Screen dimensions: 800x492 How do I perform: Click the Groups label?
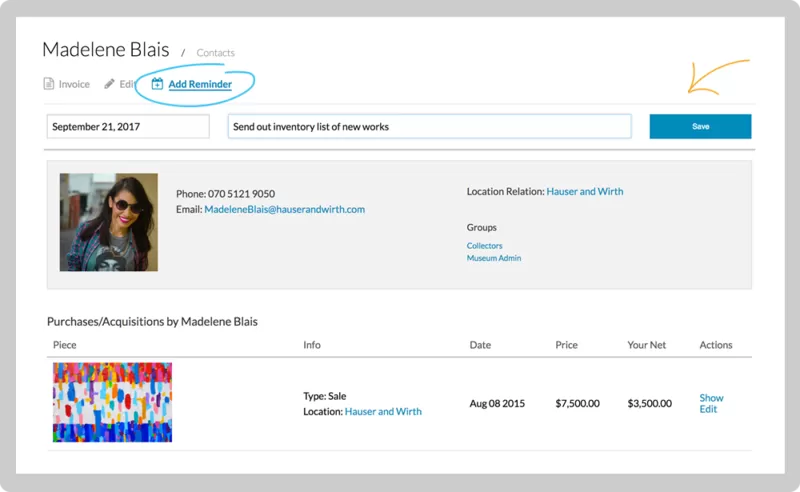(482, 228)
